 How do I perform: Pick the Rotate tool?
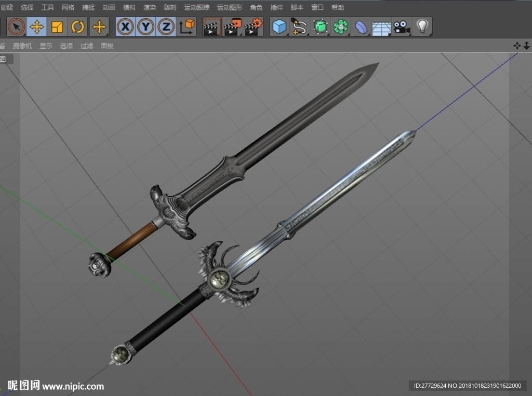(x=77, y=27)
